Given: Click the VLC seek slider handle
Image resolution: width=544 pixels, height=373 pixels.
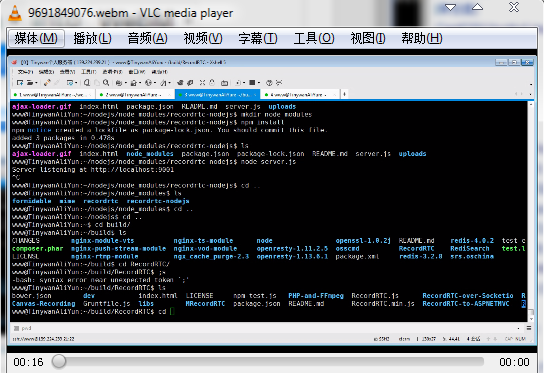Looking at the screenshot, I should (x=59, y=362).
